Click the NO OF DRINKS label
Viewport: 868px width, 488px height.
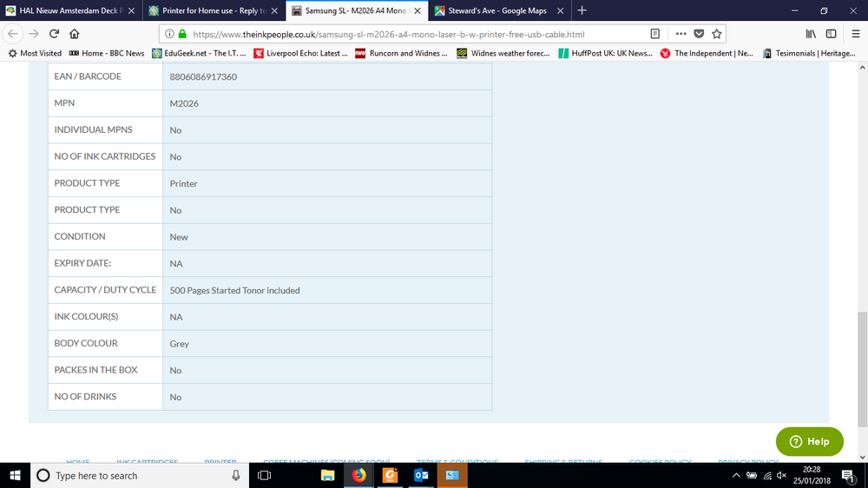85,397
